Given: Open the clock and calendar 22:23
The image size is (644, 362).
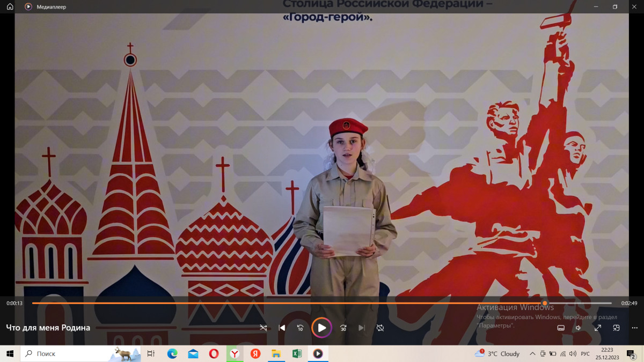Looking at the screenshot, I should [x=607, y=354].
